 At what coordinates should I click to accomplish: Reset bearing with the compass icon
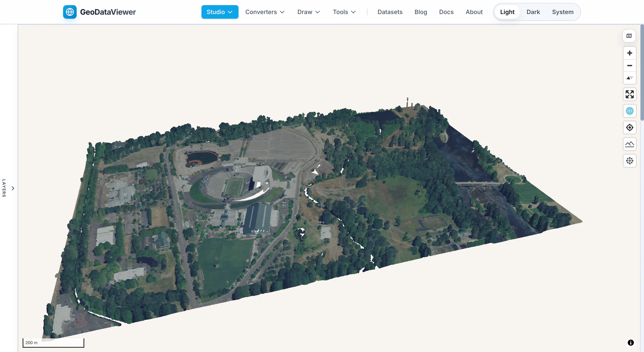[630, 78]
